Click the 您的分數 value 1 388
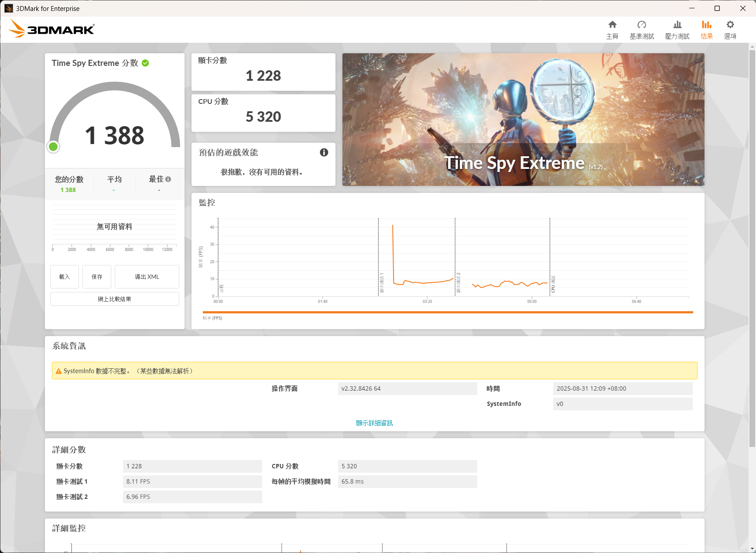 [68, 190]
